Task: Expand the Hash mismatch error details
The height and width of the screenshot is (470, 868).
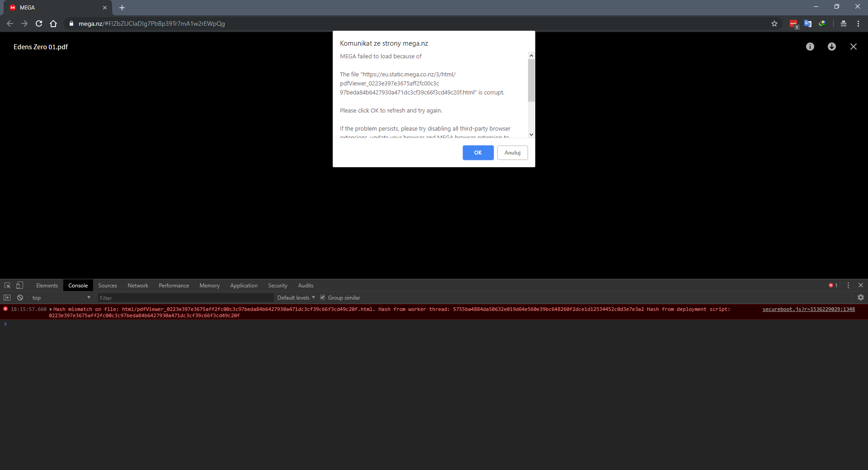Action: (50, 310)
